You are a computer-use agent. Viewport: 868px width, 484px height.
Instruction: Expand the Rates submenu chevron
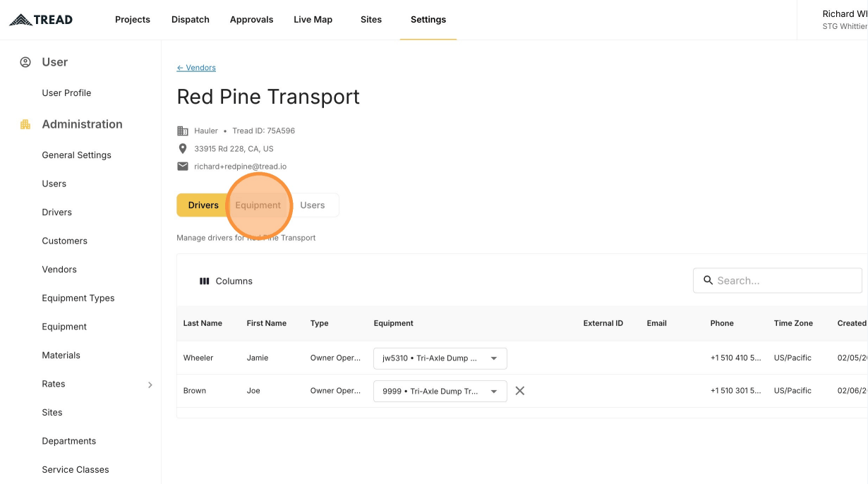pyautogui.click(x=150, y=385)
